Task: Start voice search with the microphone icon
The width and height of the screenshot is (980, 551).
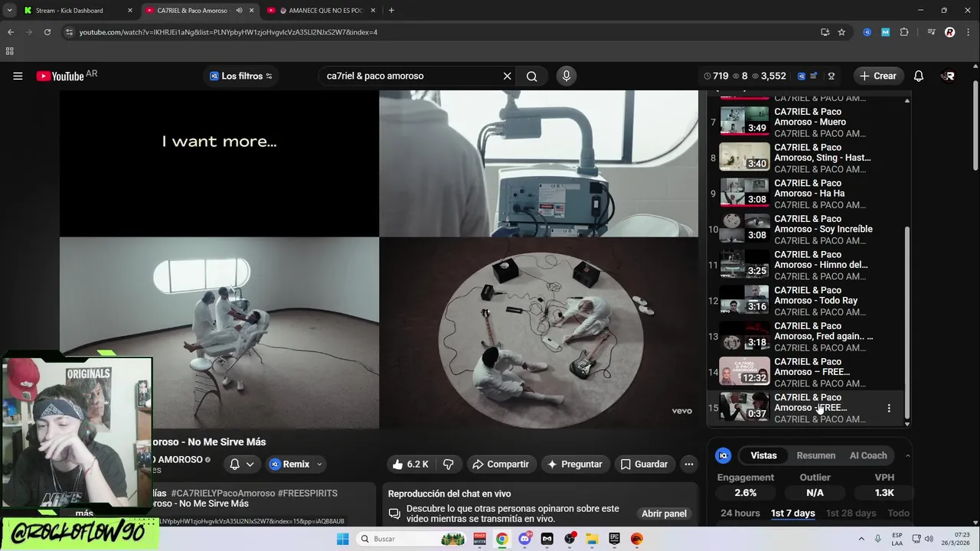Action: tap(567, 76)
